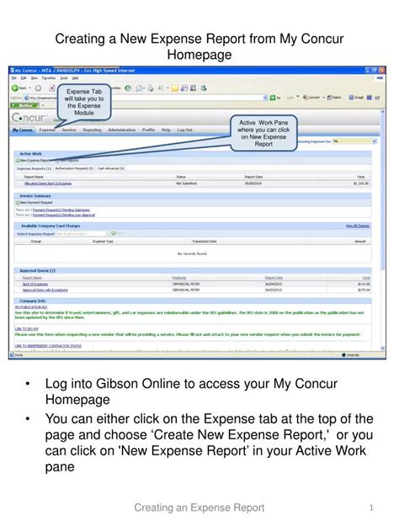Click the Internet zone icon in status bar
The height and width of the screenshot is (532, 399).
coord(343,355)
